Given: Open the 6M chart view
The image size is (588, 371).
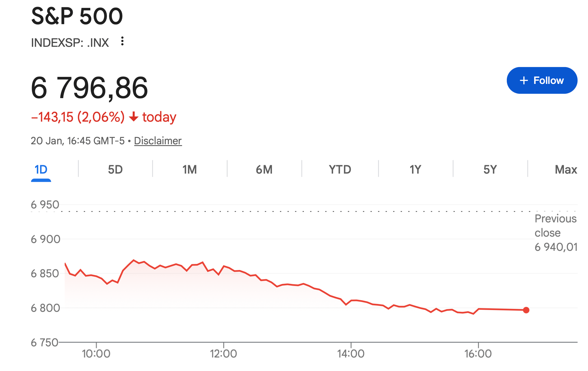Looking at the screenshot, I should 263,169.
